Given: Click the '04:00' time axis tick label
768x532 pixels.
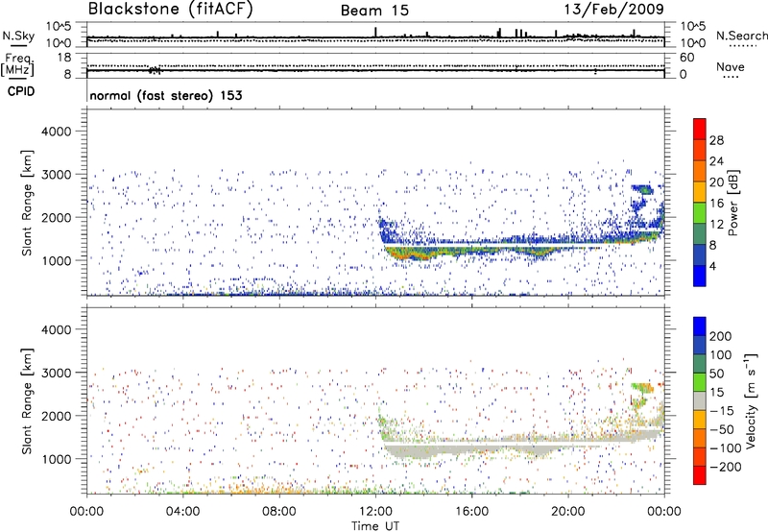Looking at the screenshot, I should pyautogui.click(x=182, y=512).
